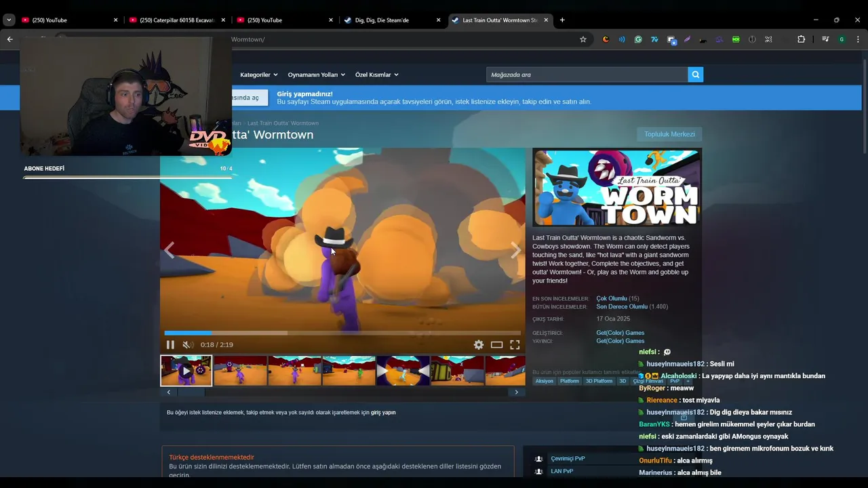The image size is (868, 488).
Task: Open the Grammarly extension icon
Action: [638, 39]
